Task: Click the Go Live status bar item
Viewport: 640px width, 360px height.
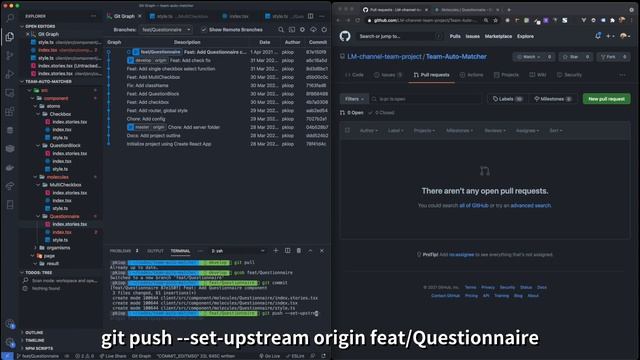Action: tap(270, 356)
